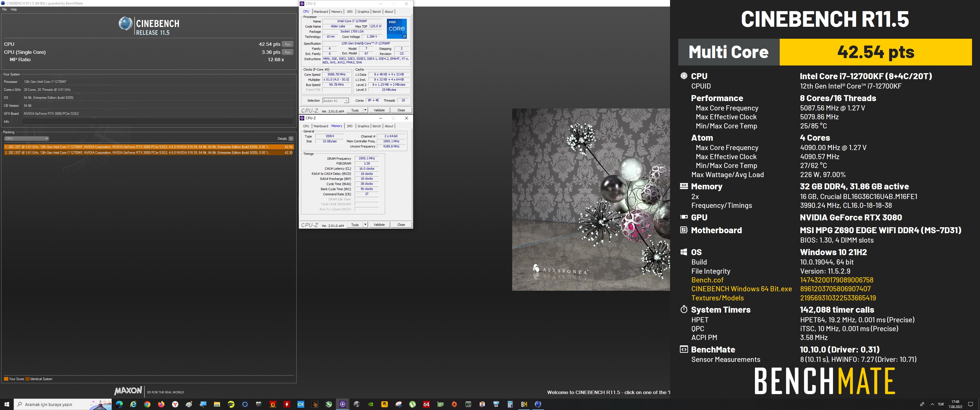Open Mainboard tab in lower CPU-Z window
Image resolution: width=980 pixels, height=410 pixels.
click(321, 126)
